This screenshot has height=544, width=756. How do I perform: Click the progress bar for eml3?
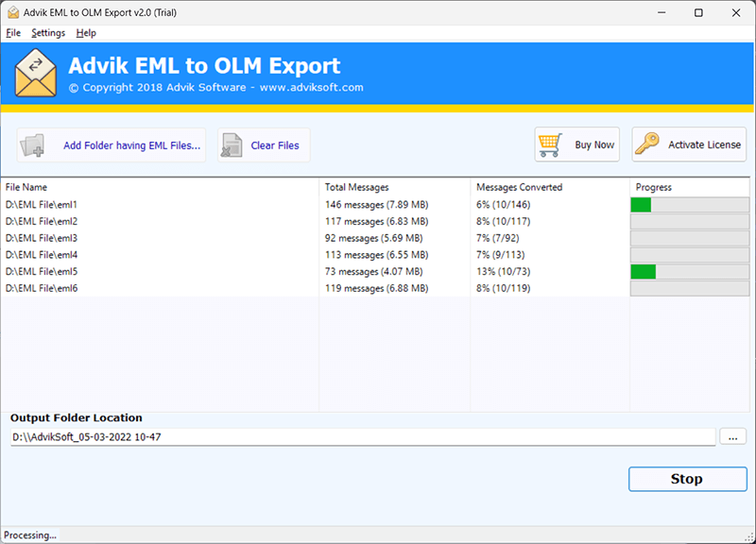click(690, 238)
